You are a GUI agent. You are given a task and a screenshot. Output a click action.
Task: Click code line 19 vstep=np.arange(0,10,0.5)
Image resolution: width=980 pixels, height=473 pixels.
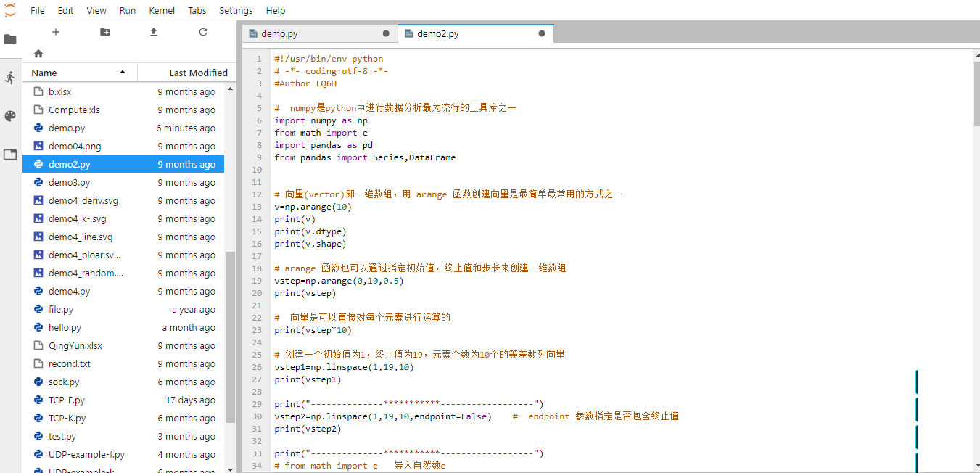pos(339,281)
